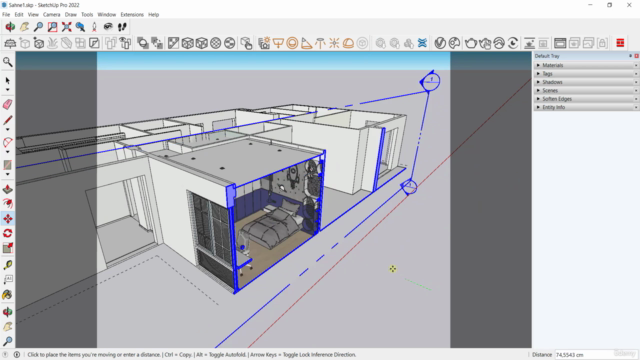Open the V-Ray Asset Editor
The image size is (640, 360).
tap(440, 43)
